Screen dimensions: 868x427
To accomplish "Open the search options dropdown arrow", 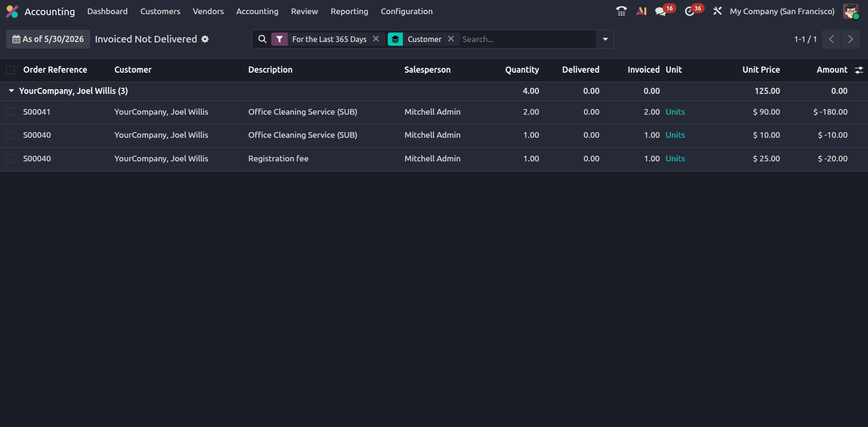I will click(x=605, y=39).
